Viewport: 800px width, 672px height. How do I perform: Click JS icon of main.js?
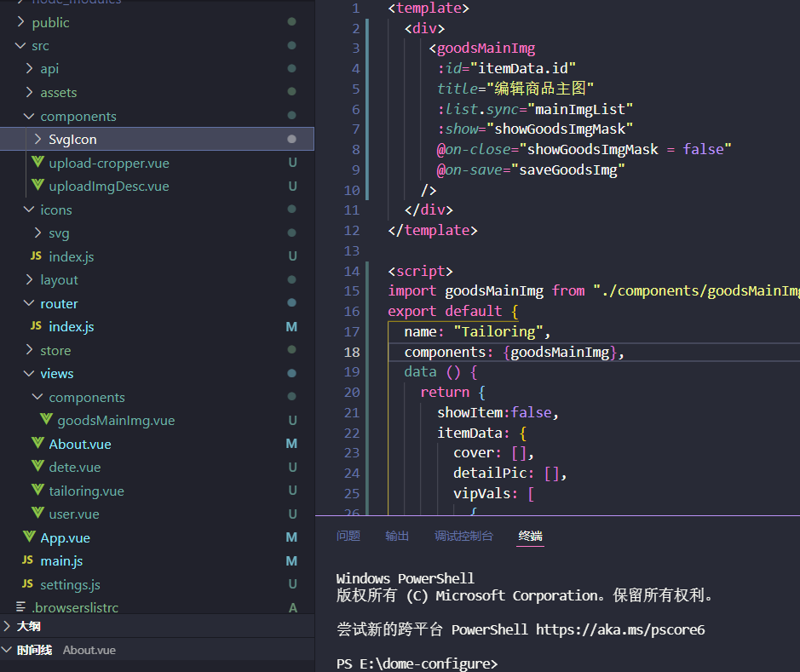pyautogui.click(x=27, y=560)
